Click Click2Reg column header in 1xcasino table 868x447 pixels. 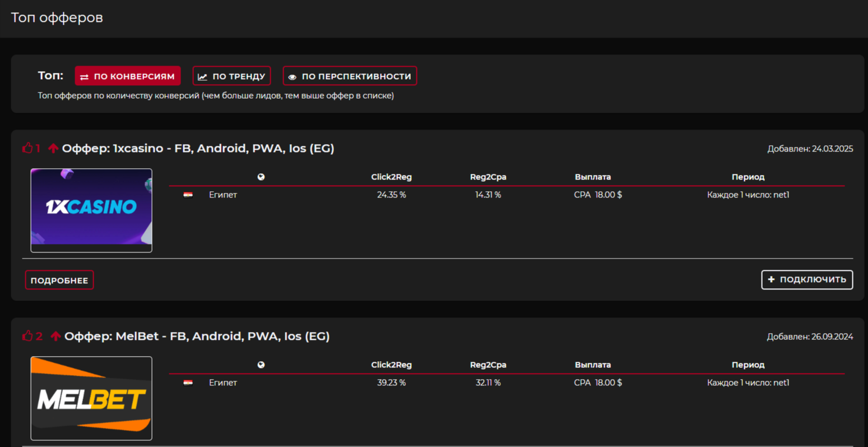[391, 177]
